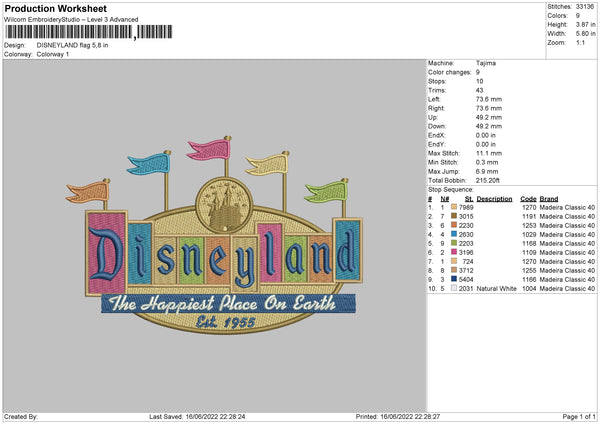Click the 'Description' column header
The image size is (600, 424).
click(x=494, y=199)
